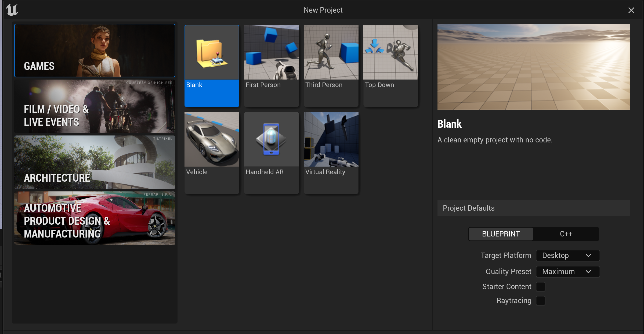This screenshot has width=644, height=334.
Task: Select the Handheld AR template
Action: click(x=271, y=152)
